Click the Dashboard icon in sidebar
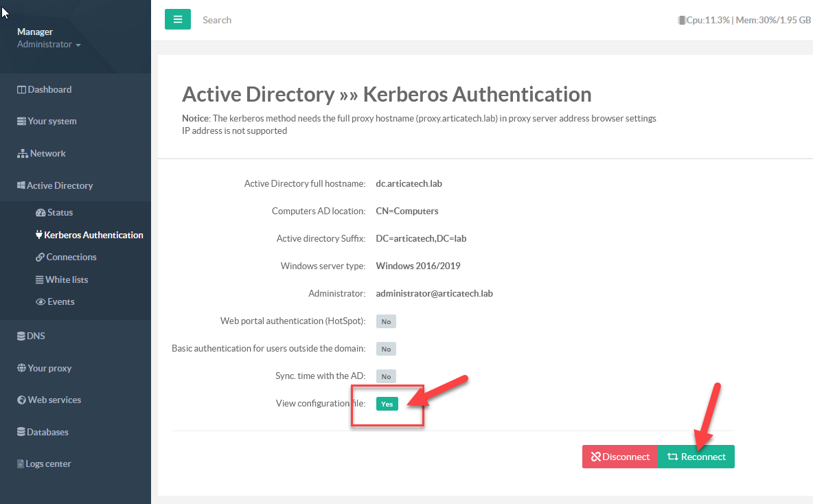 click(x=21, y=90)
